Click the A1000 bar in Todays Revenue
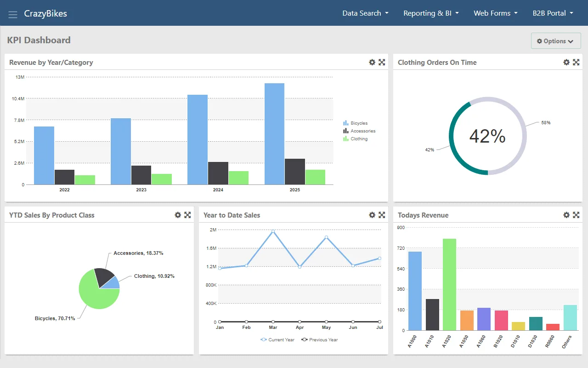588x368 pixels. [x=415, y=291]
